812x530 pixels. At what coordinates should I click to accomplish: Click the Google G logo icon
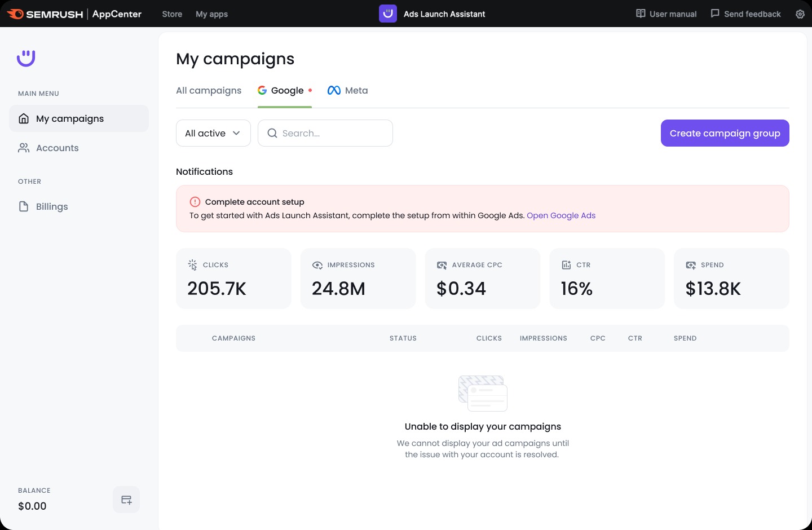pos(262,90)
